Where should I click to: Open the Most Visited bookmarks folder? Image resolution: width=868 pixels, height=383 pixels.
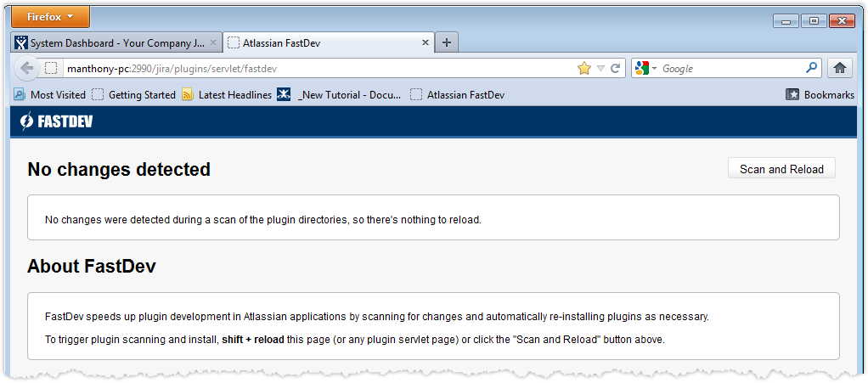click(50, 95)
